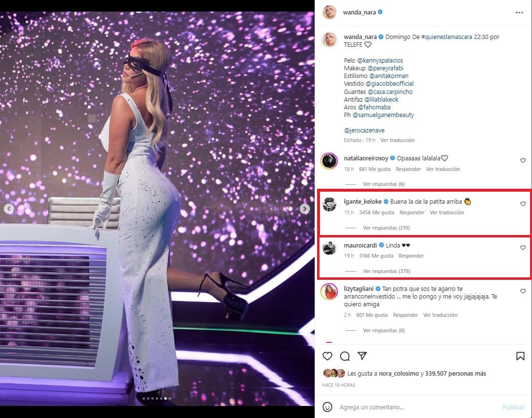This screenshot has height=418, width=532.
Task: Like the post with heart icon
Action: pos(327,356)
